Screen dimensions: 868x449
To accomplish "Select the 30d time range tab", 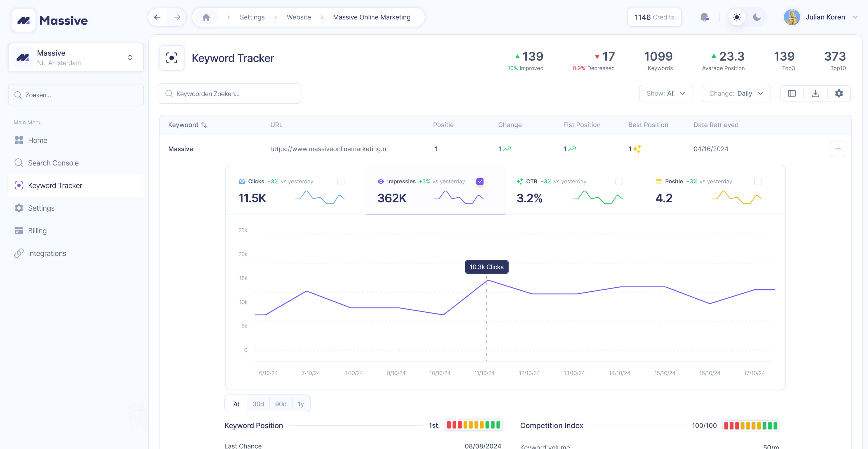I will click(258, 404).
